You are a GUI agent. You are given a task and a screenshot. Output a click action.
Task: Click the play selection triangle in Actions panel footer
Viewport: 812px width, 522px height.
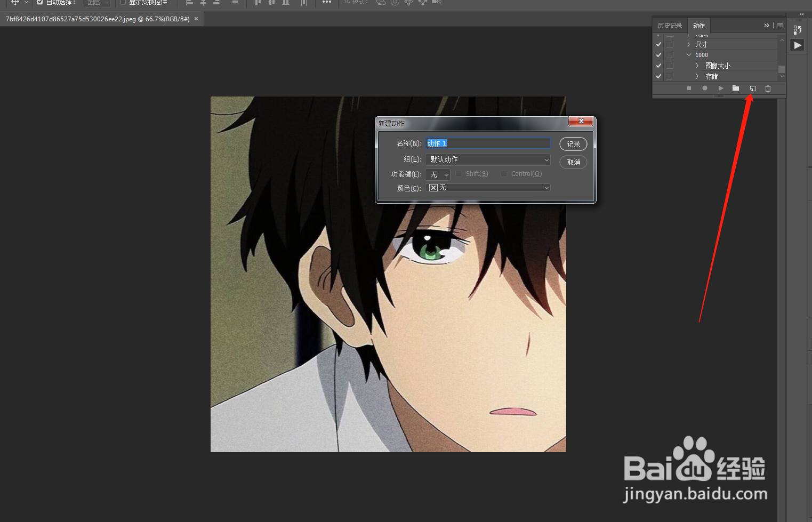720,88
